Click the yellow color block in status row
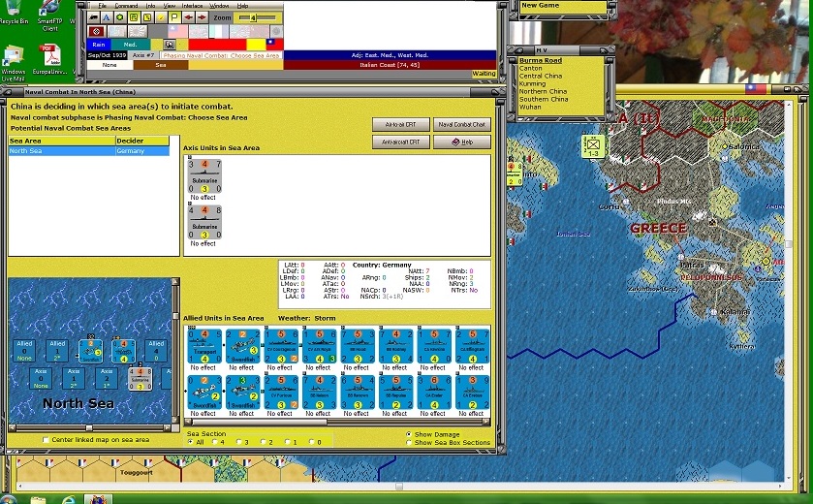Image resolution: width=813 pixels, height=504 pixels. 256,45
